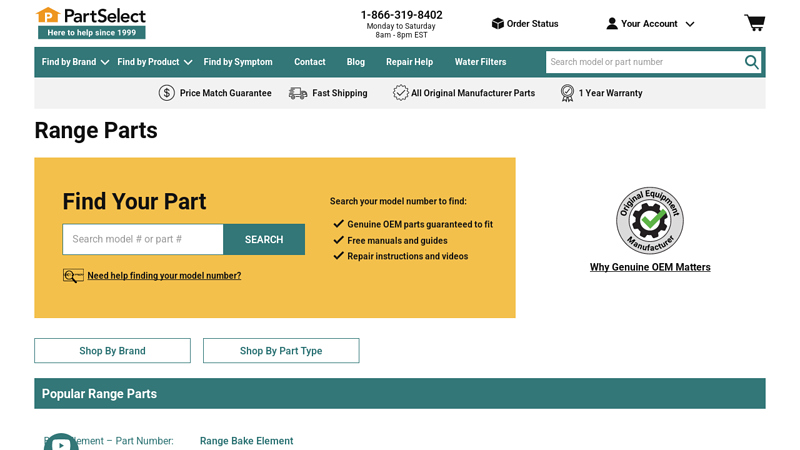Focus the header model or part search field
This screenshot has width=800, height=450.
pyautogui.click(x=644, y=62)
